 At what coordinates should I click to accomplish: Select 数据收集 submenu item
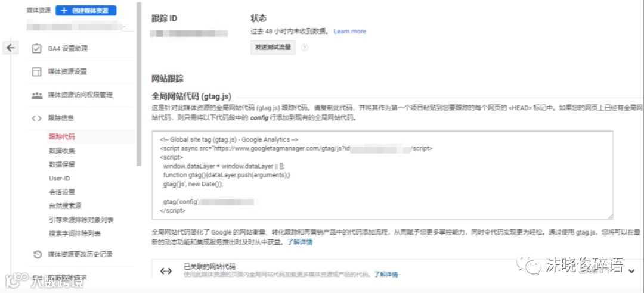pyautogui.click(x=62, y=151)
